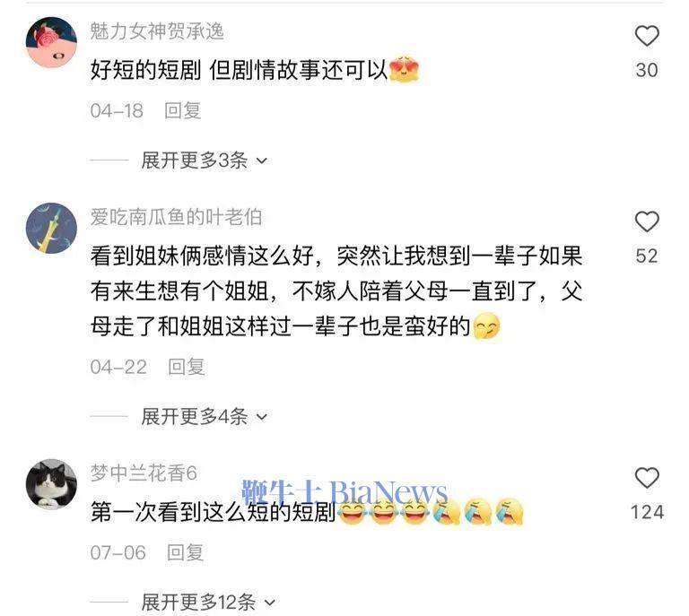Click the comment text 好短的短剧 但剧情故事还可以
689x616 pixels.
(x=239, y=70)
